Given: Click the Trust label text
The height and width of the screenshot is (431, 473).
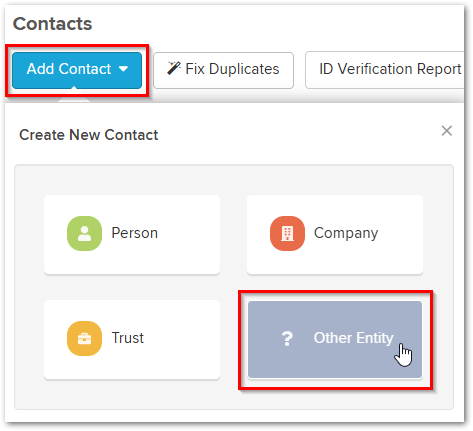Looking at the screenshot, I should tap(128, 338).
